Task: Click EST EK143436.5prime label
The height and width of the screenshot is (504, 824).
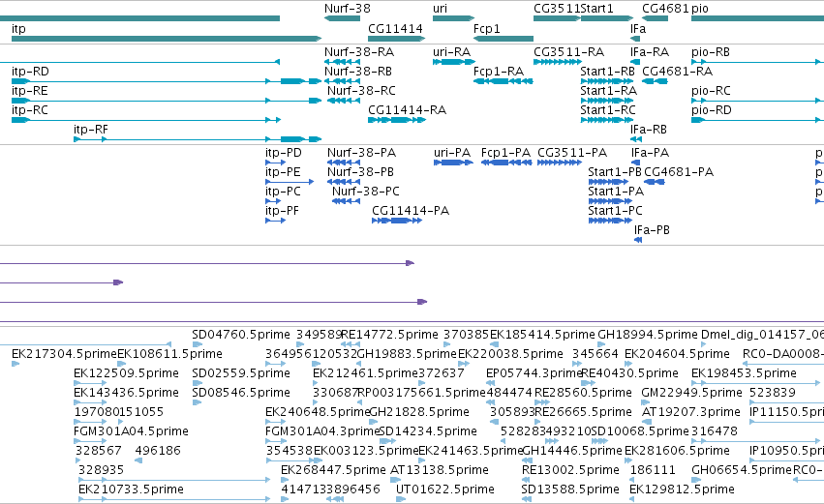Action: click(126, 393)
